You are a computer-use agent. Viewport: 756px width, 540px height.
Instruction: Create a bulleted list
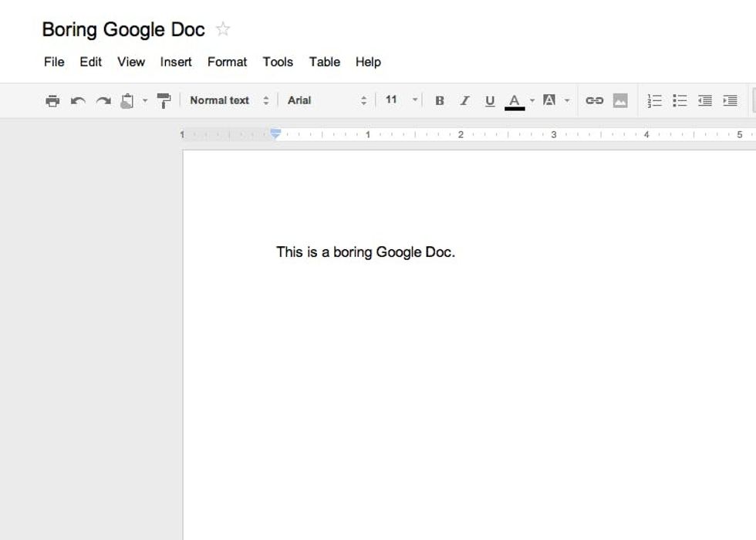pos(680,101)
